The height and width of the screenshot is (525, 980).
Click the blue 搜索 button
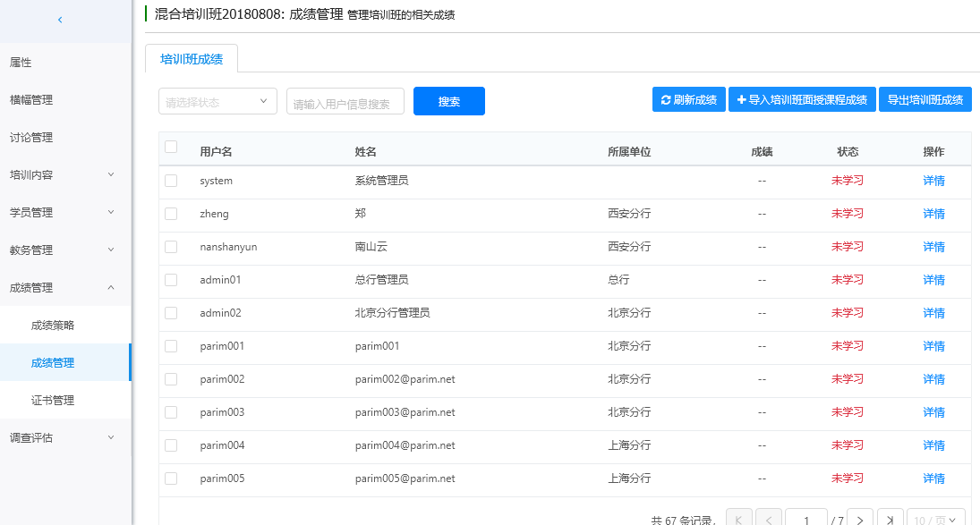point(448,102)
